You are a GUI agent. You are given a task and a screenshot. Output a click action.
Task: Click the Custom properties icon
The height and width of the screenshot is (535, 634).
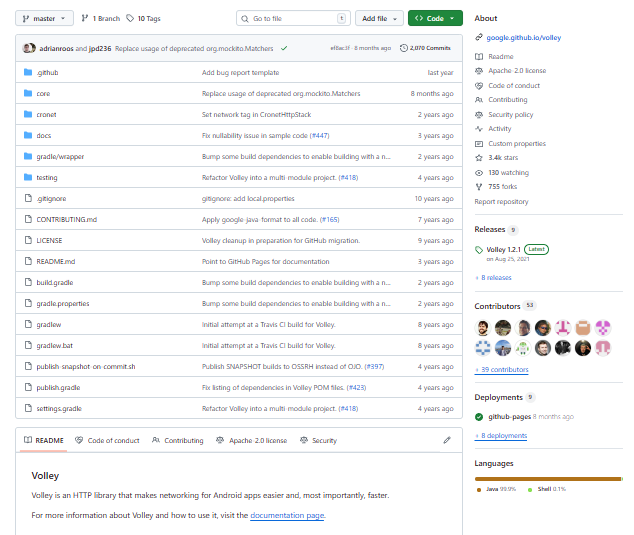click(479, 144)
